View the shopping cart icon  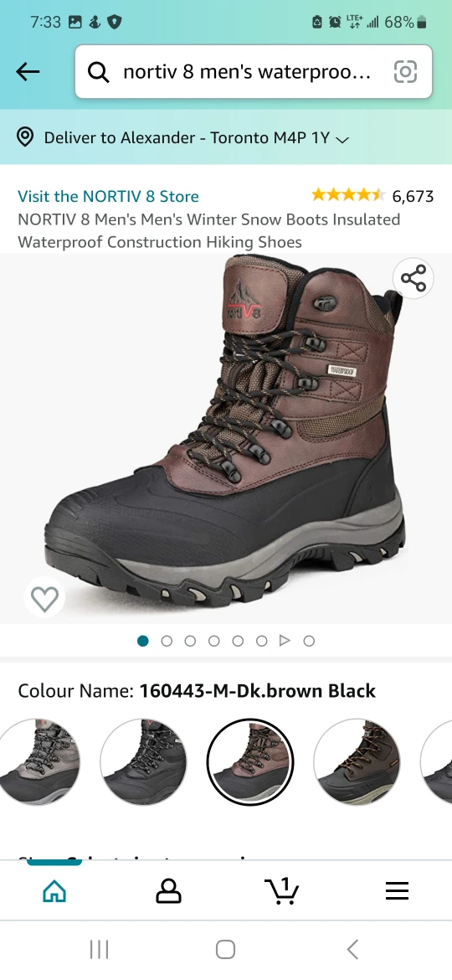[281, 890]
